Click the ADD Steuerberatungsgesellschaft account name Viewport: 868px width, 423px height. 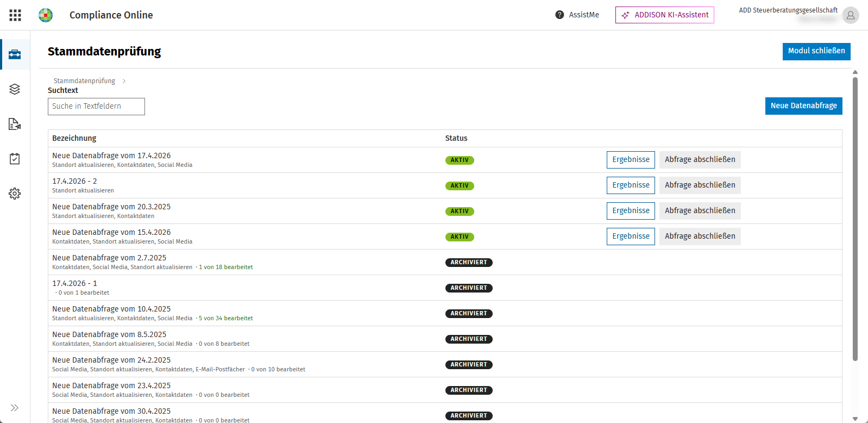788,10
